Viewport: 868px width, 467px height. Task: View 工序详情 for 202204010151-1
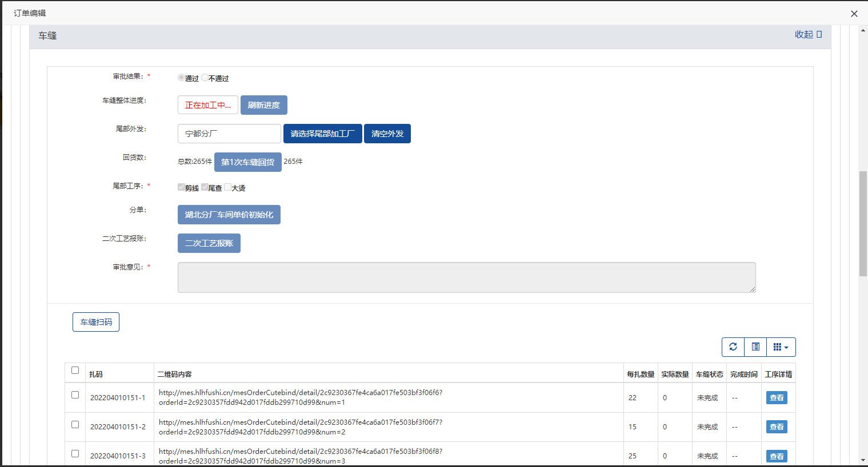click(776, 398)
